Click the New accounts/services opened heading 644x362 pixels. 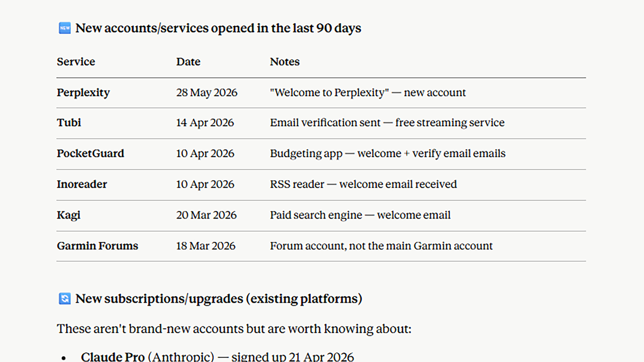pos(218,28)
